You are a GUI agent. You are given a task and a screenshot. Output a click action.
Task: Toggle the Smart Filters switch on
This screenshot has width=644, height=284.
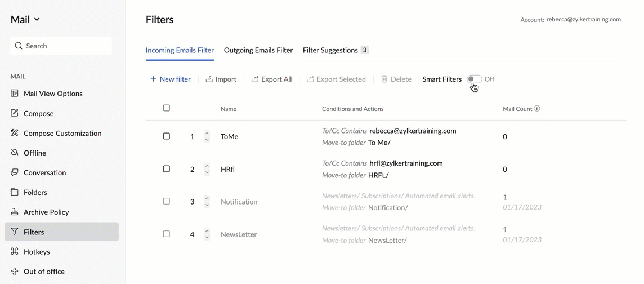474,79
